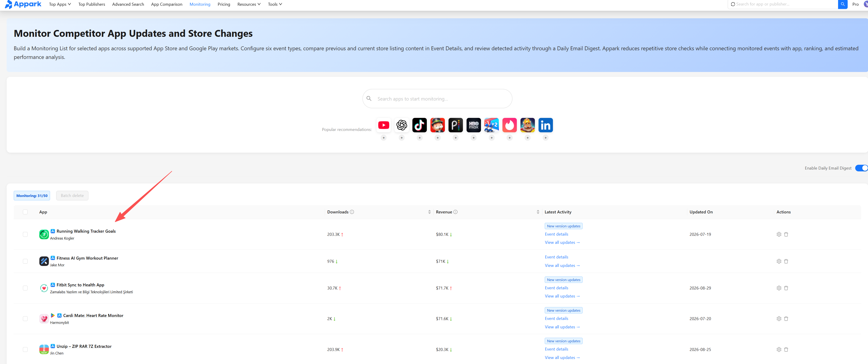Select the TikTok recommended app icon

point(419,125)
